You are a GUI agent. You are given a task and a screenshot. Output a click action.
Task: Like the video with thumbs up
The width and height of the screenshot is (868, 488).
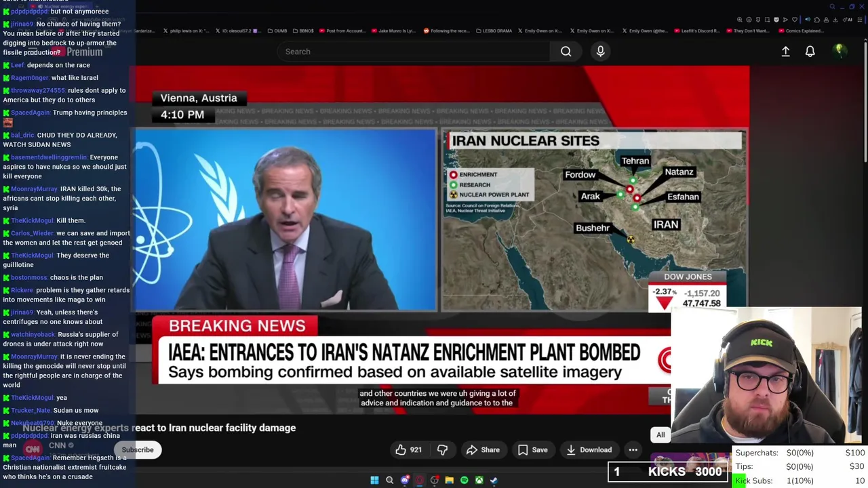coord(409,449)
